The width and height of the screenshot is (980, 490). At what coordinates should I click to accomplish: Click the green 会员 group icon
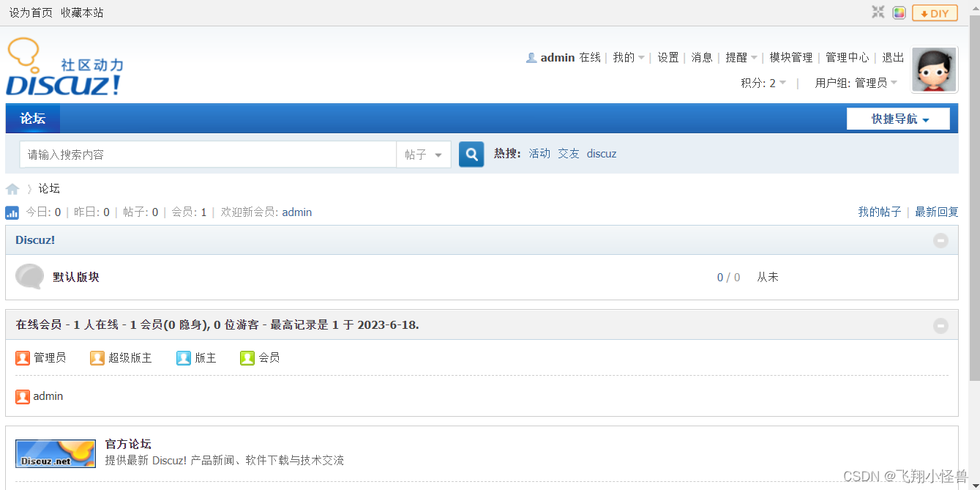(247, 357)
